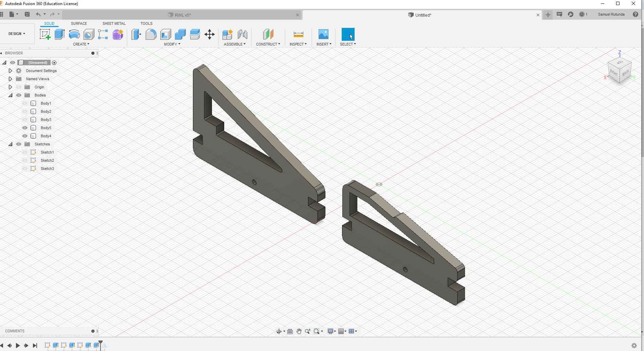
Task: Choose the Revolve tool
Action: pos(74,34)
